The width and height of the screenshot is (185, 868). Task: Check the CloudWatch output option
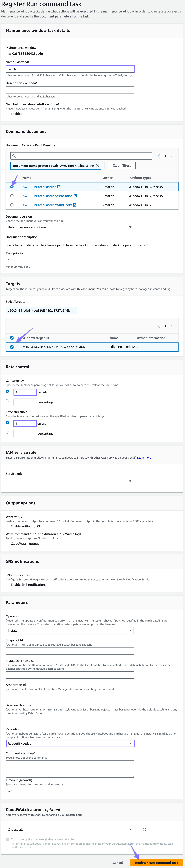[x=7, y=544]
